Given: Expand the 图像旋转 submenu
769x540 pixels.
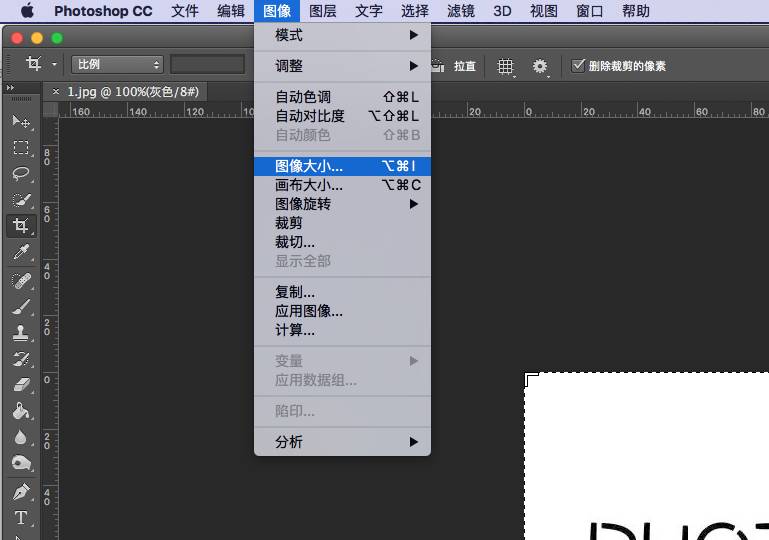Looking at the screenshot, I should 342,204.
